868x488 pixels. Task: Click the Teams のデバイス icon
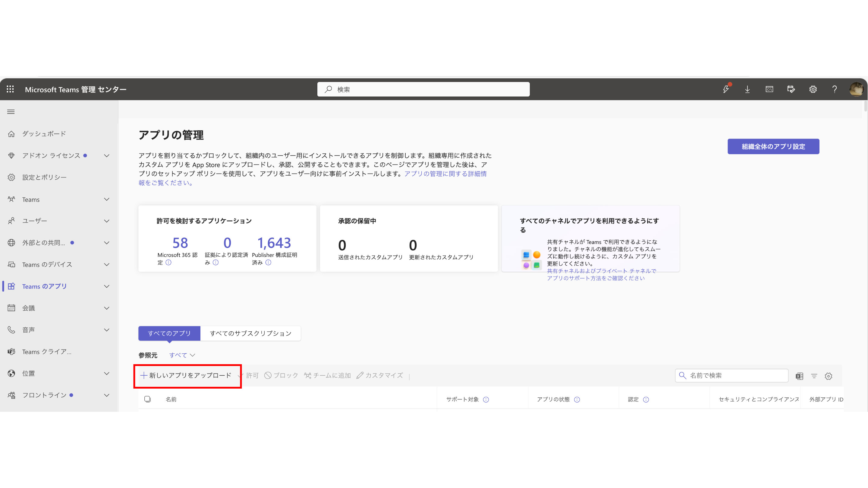(11, 264)
